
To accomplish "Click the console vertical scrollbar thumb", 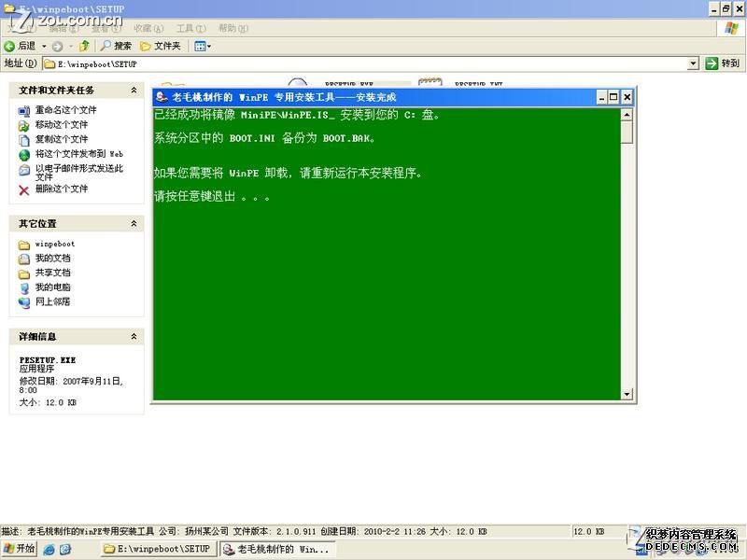I will 627,132.
